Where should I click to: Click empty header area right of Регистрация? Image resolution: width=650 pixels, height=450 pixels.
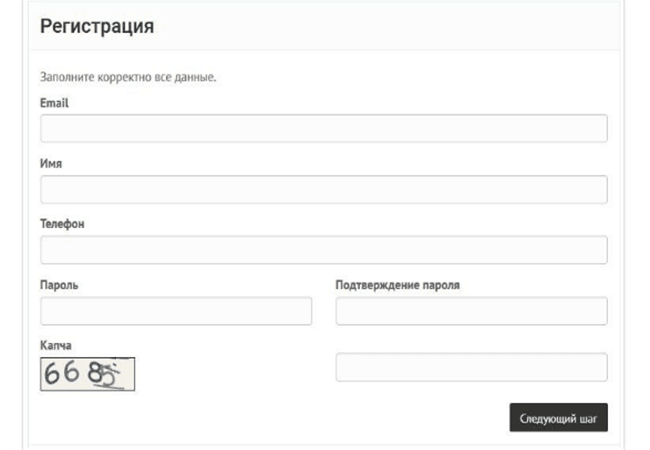click(386, 27)
